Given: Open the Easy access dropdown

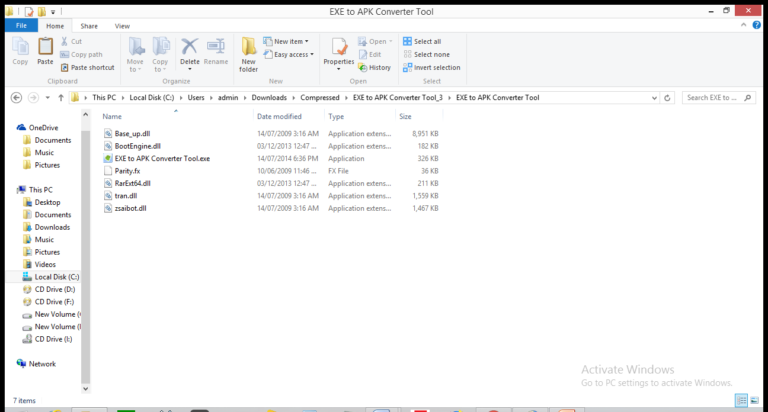Looking at the screenshot, I should coord(288,54).
